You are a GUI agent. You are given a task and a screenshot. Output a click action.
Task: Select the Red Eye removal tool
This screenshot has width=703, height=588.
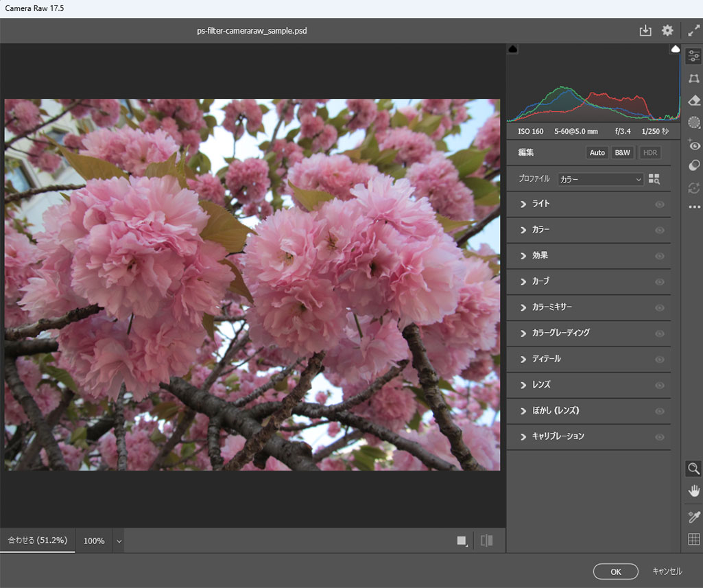pos(693,145)
